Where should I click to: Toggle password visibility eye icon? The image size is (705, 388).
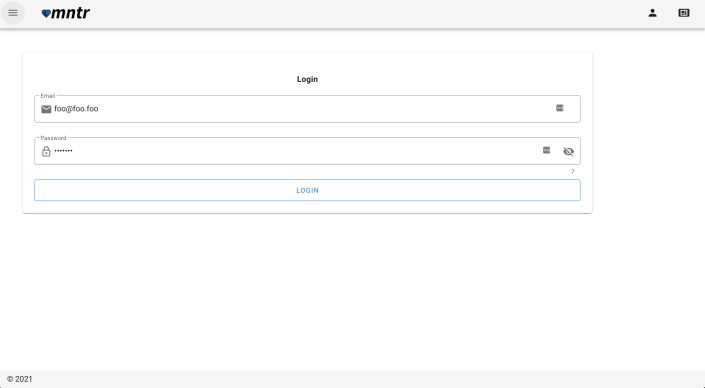pos(568,152)
